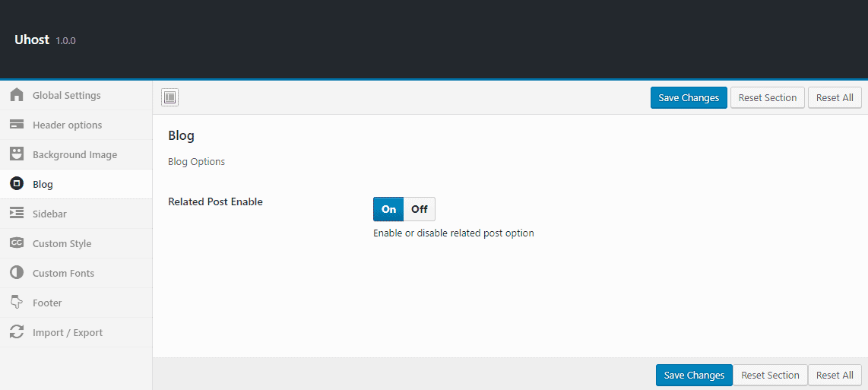
Task: Click the bottom Reset Section button
Action: tap(770, 375)
